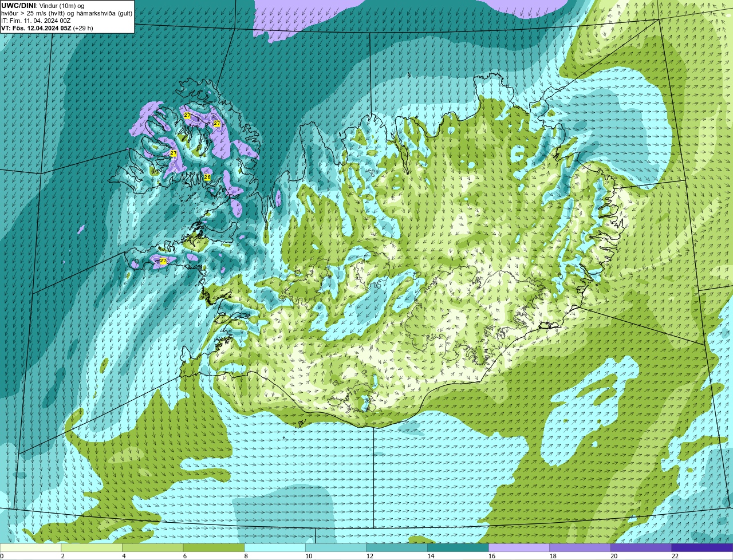733x560 pixels.
Task: Select the color bar segment between 4 and 6
Action: point(153,547)
